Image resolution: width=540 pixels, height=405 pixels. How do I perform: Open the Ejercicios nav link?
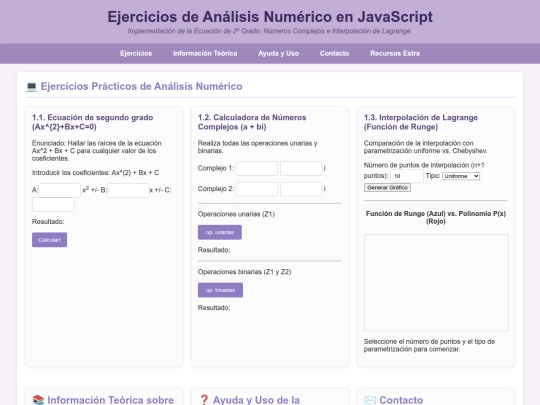136,53
